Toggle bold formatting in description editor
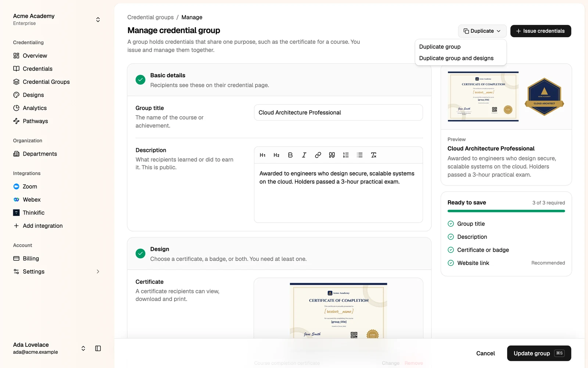The width and height of the screenshot is (588, 368). click(290, 155)
